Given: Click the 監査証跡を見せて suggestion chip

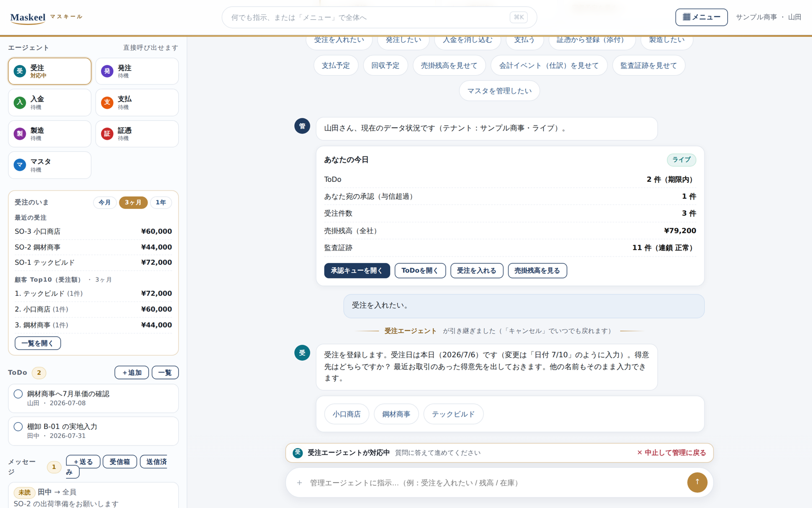Looking at the screenshot, I should click(x=649, y=66).
